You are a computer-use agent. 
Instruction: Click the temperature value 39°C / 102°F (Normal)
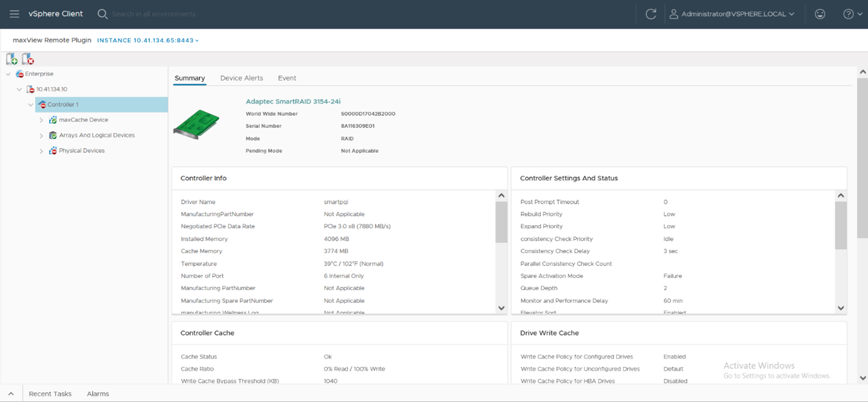[354, 264]
